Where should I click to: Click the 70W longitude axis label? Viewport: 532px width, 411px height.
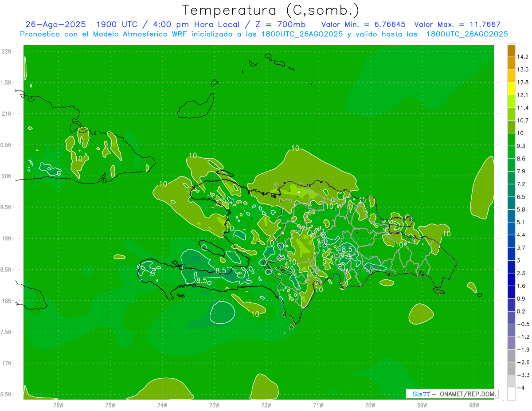[x=370, y=405]
